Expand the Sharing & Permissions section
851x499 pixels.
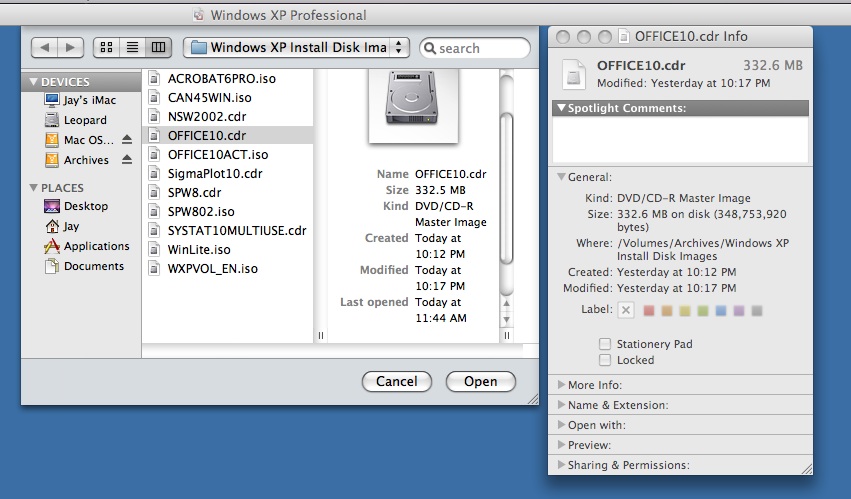click(561, 465)
